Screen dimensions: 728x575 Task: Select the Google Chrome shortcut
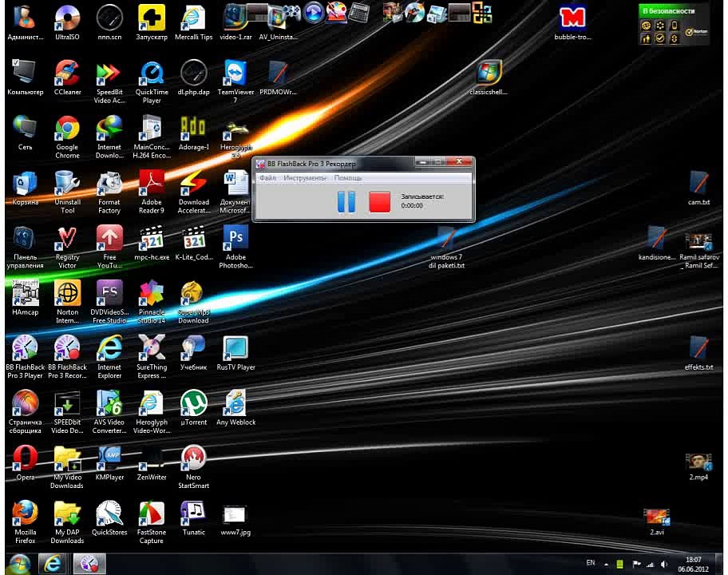[67, 137]
